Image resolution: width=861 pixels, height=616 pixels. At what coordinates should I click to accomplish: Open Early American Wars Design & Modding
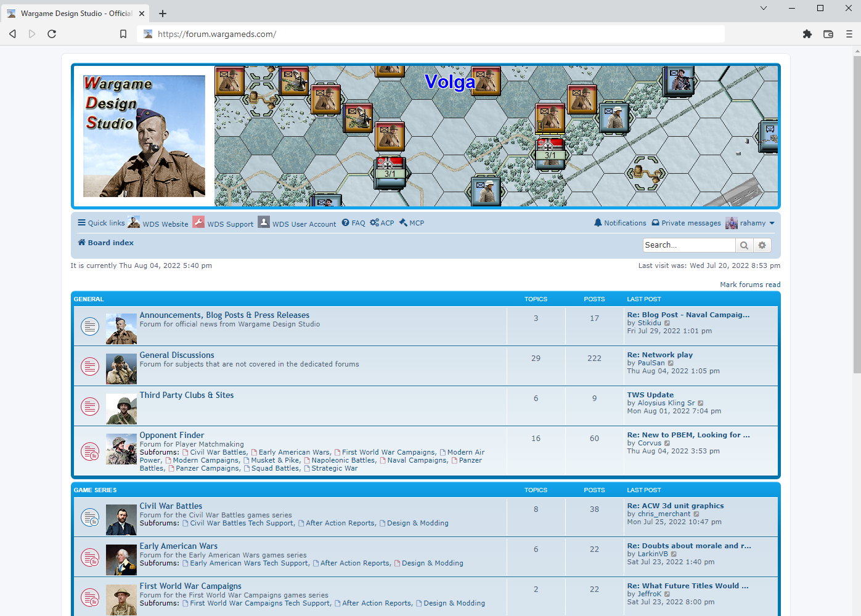(432, 563)
